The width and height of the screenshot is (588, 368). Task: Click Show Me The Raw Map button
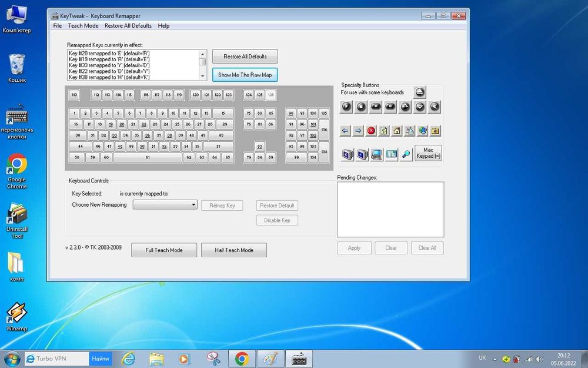(x=245, y=75)
